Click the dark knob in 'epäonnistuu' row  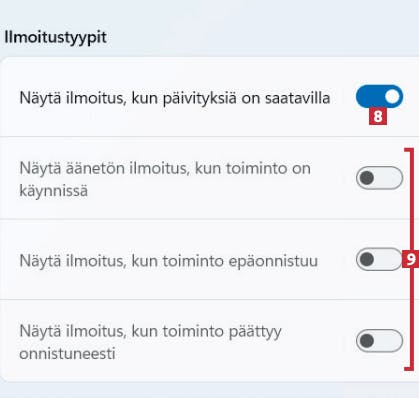coord(367,259)
